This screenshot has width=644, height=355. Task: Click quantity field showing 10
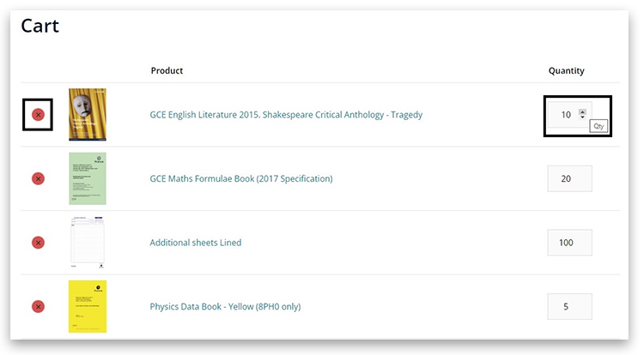pyautogui.click(x=563, y=115)
